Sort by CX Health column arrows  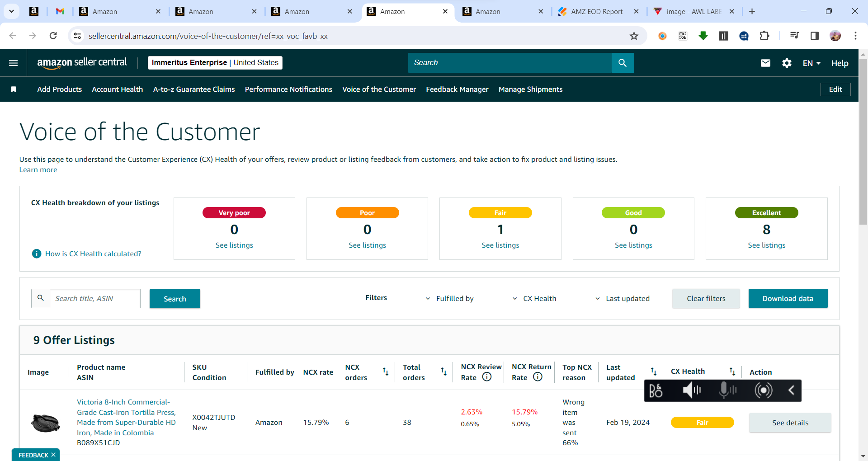coord(732,372)
